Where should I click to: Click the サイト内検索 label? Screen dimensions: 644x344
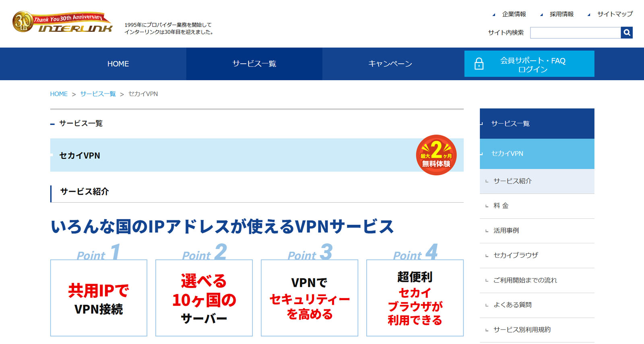pyautogui.click(x=506, y=33)
